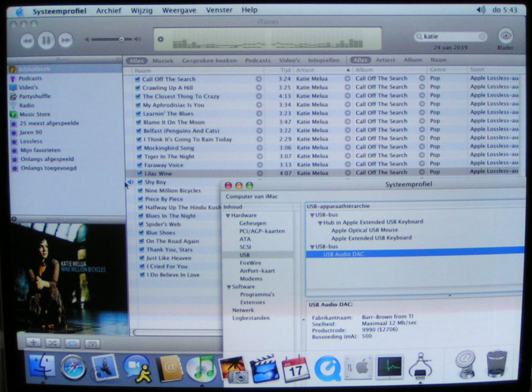Select the 'Onlangs afgespeeld' playlist

click(47, 159)
